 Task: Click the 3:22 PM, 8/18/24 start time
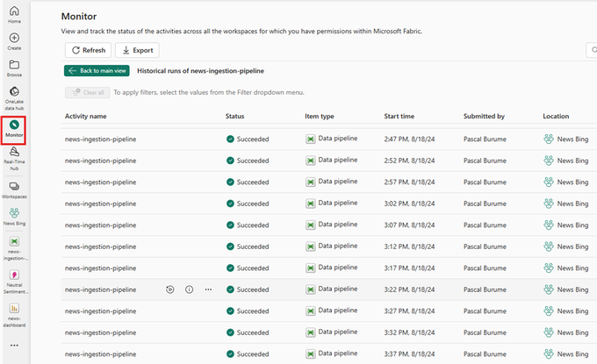(x=409, y=289)
